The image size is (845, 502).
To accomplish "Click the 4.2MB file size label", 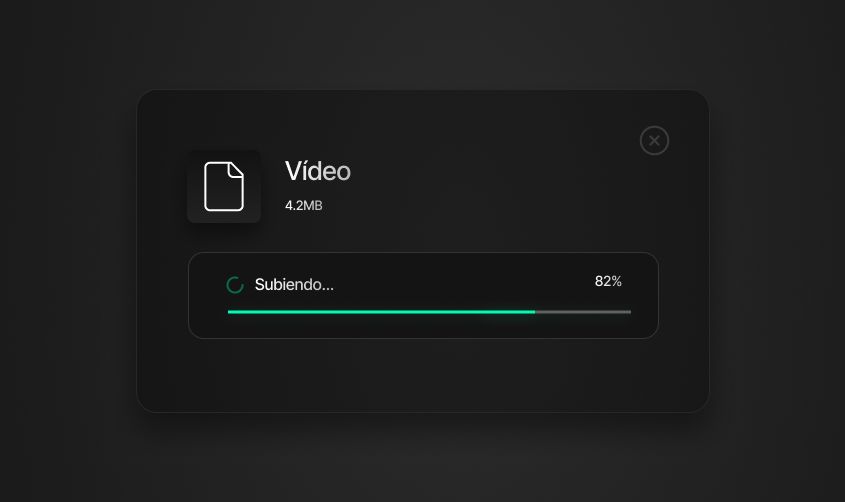I will (303, 205).
